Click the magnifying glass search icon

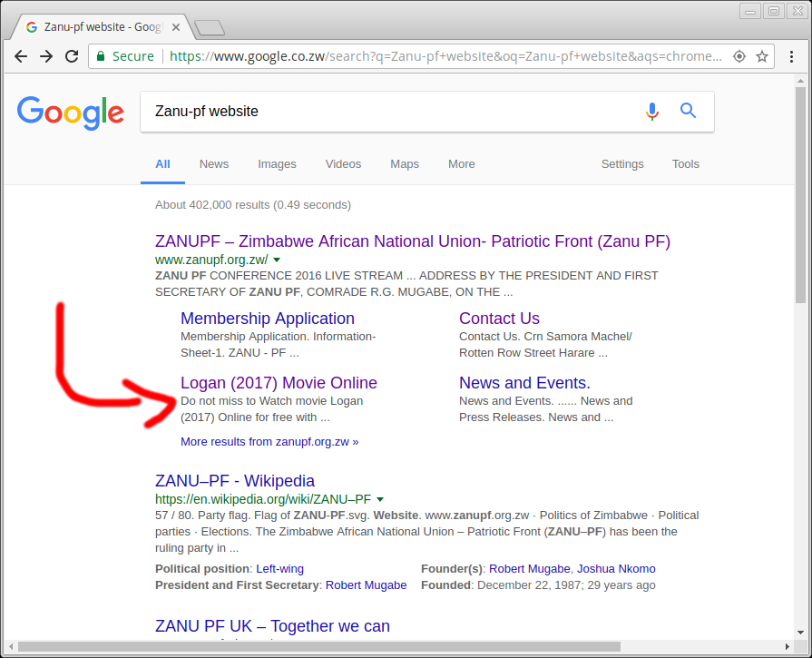point(688,111)
